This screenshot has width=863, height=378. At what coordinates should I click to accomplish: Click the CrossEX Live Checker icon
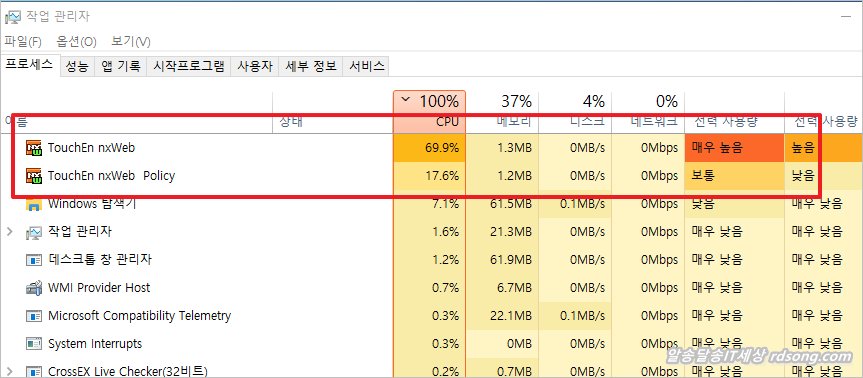tap(34, 371)
